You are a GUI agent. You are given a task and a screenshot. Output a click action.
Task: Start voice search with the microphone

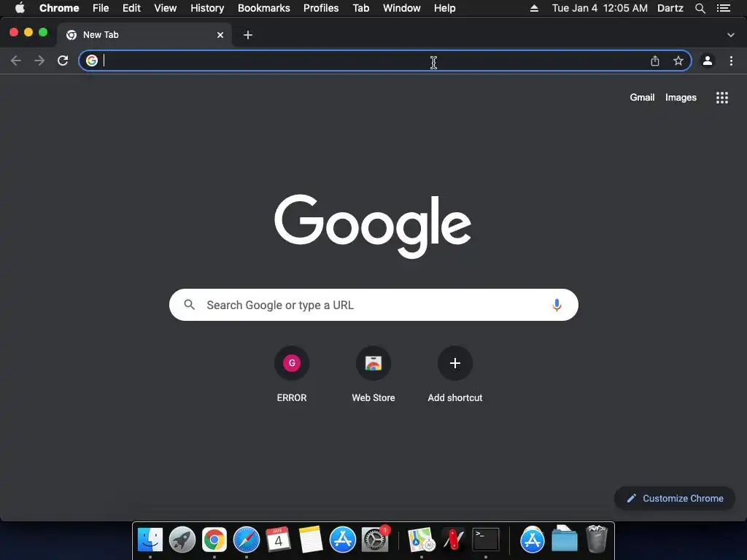[557, 305]
